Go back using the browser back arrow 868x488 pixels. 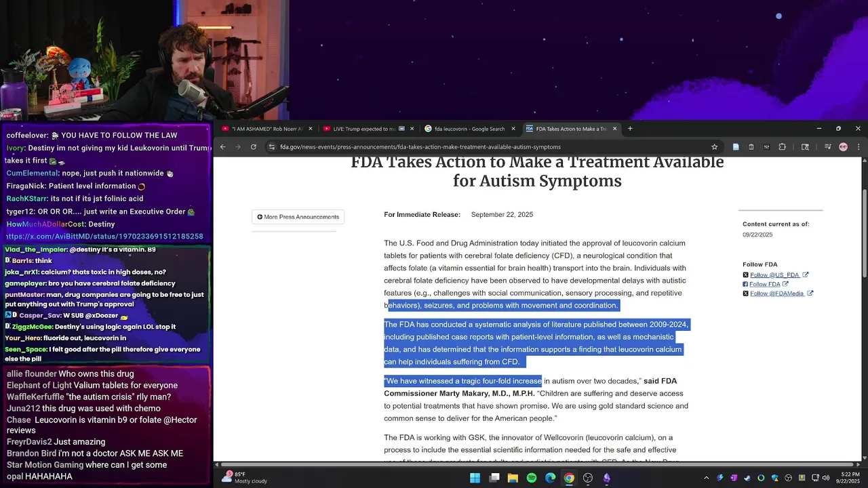click(x=222, y=146)
